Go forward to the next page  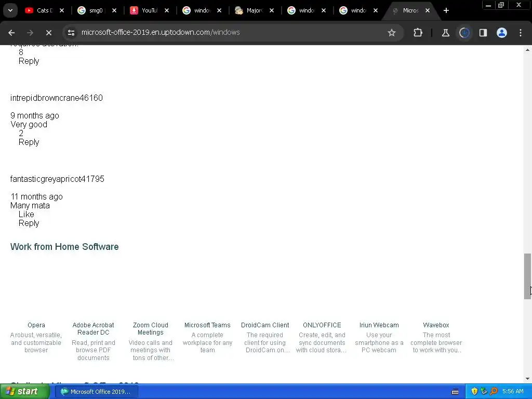30,33
